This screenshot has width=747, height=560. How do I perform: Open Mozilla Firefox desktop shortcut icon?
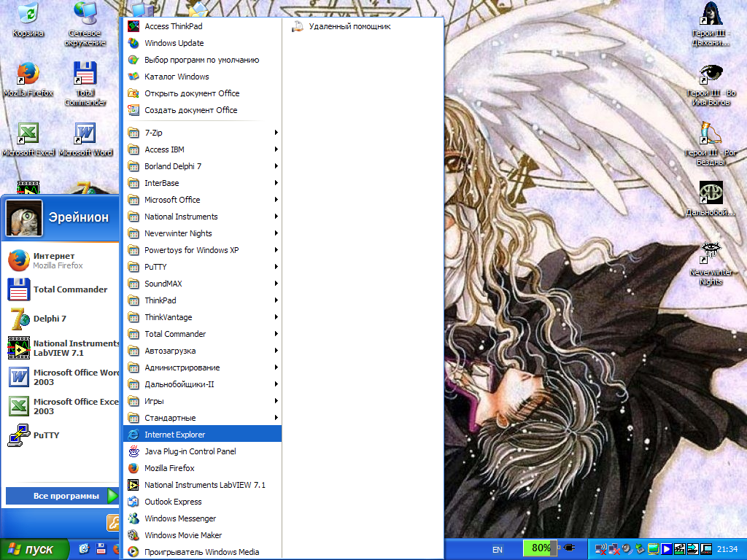(x=28, y=74)
